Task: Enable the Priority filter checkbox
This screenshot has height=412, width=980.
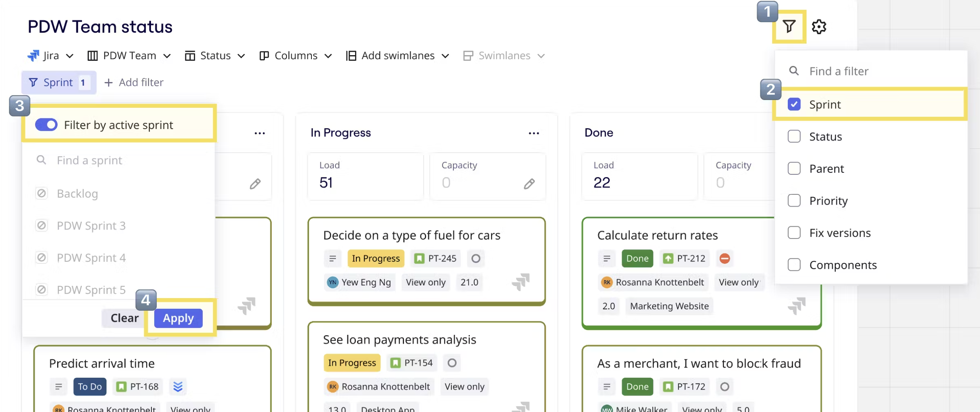Action: tap(794, 201)
